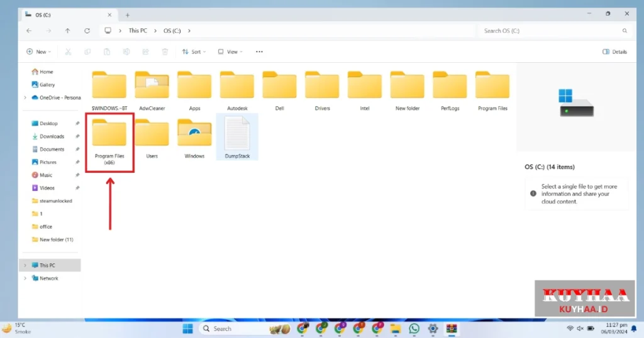Go forward with the forward arrow

(x=48, y=31)
